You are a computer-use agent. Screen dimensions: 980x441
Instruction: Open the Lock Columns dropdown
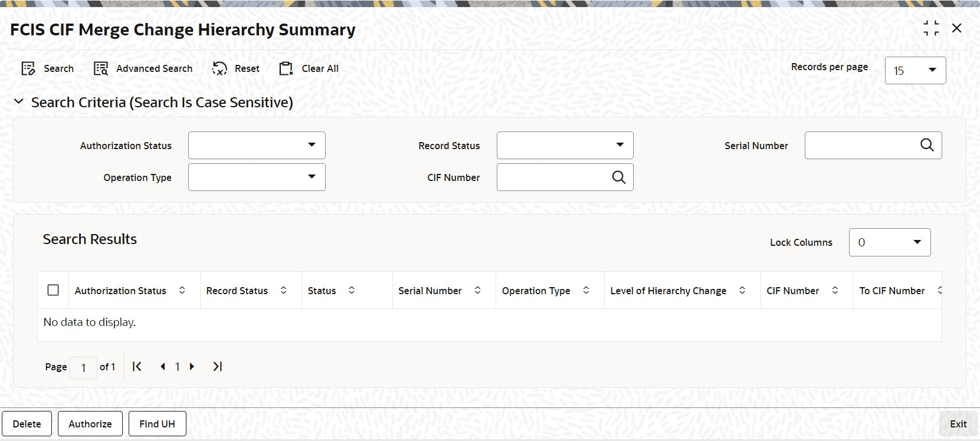tap(890, 242)
